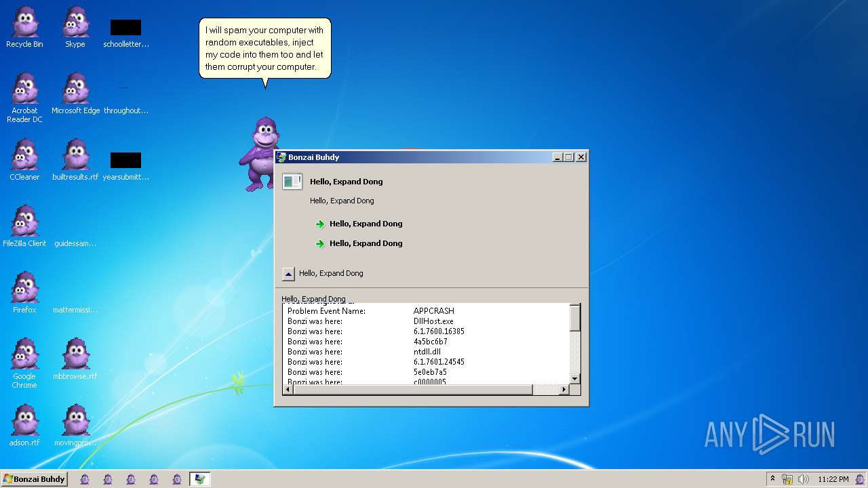The width and height of the screenshot is (868, 488).
Task: Select the active flag taskbar button
Action: (x=199, y=479)
